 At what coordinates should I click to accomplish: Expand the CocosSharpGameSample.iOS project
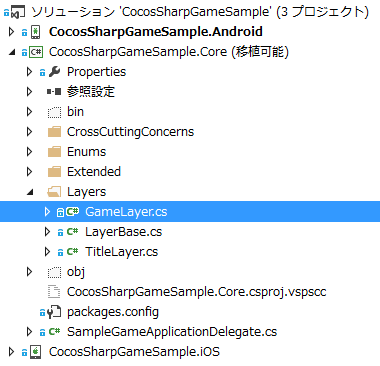11,352
